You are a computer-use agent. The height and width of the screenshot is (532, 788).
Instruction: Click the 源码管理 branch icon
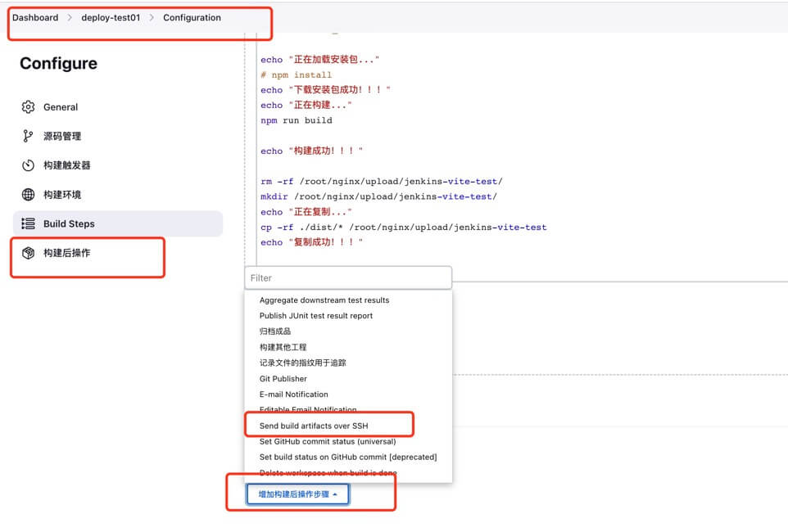(29, 136)
